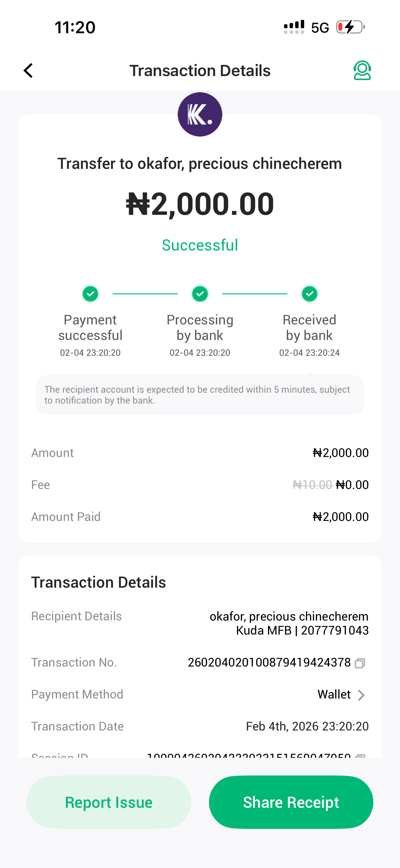
Task: Open the Wallet payment method details
Action: click(334, 694)
